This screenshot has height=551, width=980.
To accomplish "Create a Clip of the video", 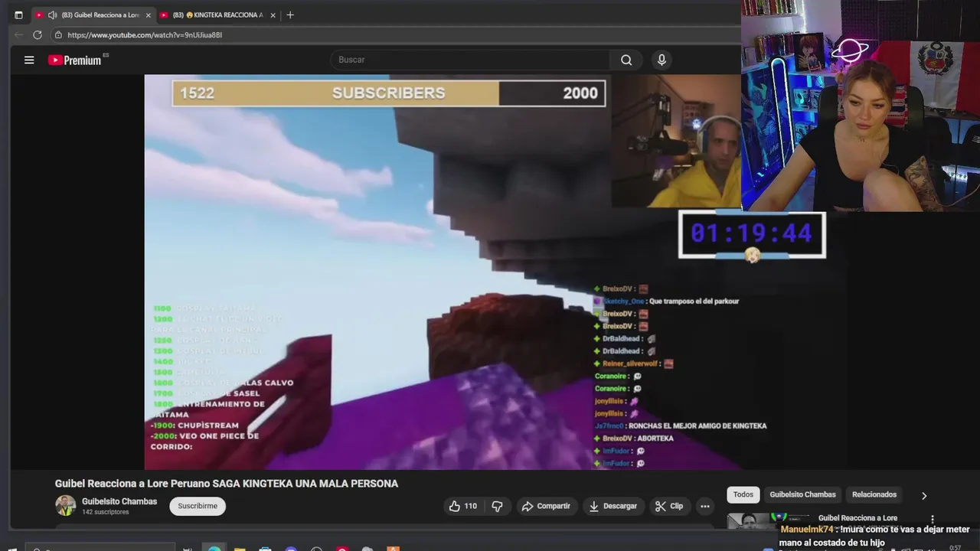I will [668, 506].
